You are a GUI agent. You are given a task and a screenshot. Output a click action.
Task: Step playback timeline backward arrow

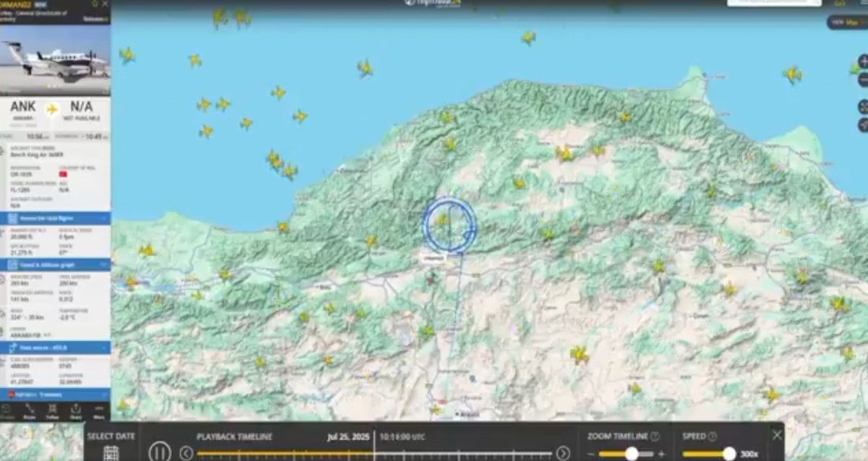click(186, 453)
